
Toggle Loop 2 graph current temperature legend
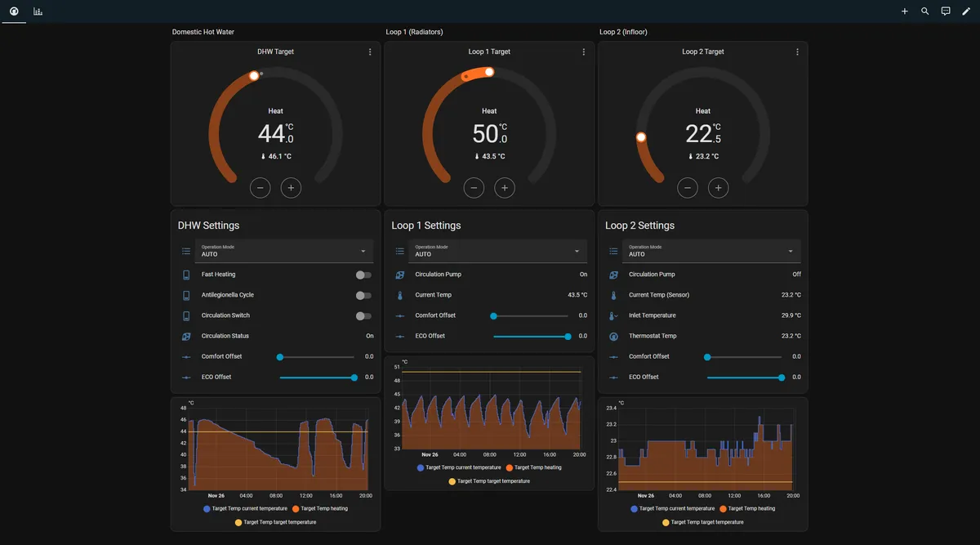click(673, 508)
